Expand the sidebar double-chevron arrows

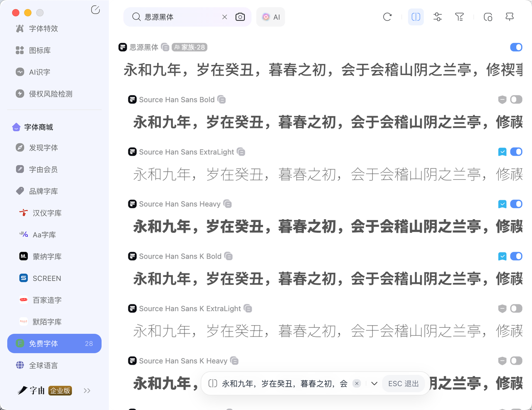87,390
